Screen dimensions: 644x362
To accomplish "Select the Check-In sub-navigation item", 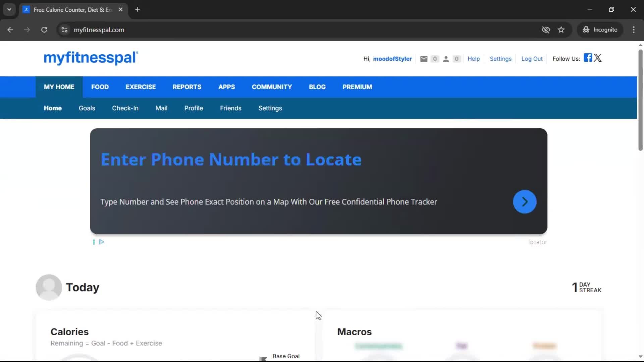I will (x=125, y=108).
